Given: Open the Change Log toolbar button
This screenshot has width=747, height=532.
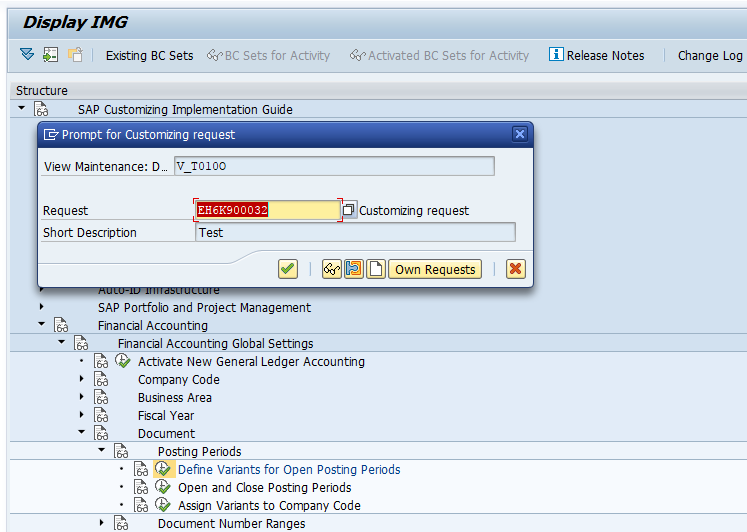Looking at the screenshot, I should [709, 56].
